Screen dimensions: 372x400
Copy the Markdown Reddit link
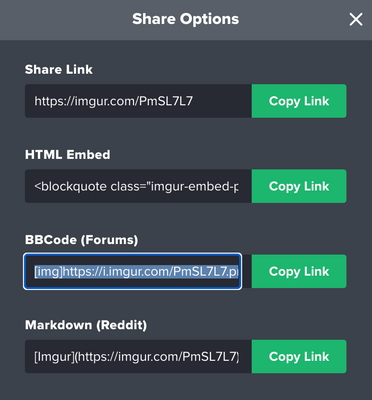click(299, 356)
